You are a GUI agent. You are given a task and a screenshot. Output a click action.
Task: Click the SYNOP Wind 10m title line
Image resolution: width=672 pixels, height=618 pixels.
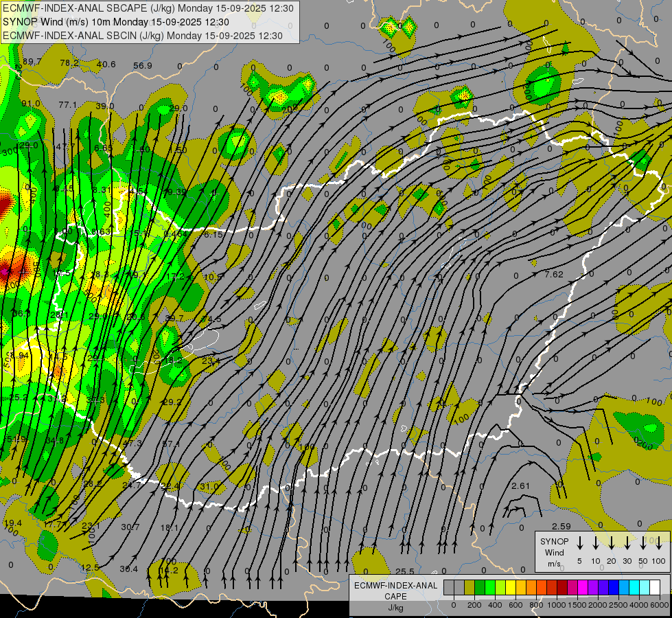pyautogui.click(x=116, y=22)
